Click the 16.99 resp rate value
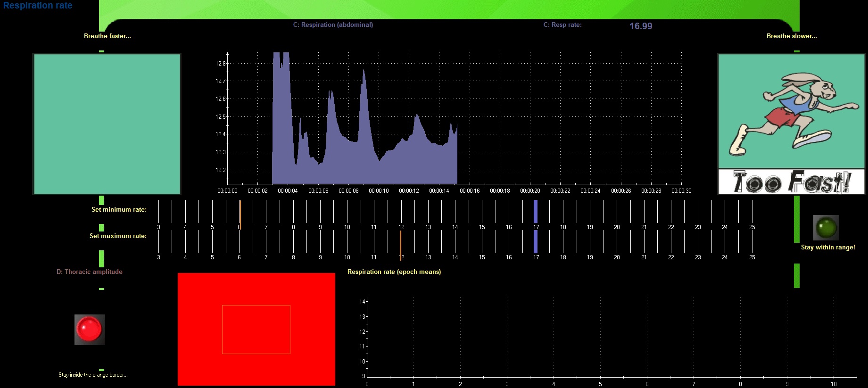Screen dimensions: 868x388 (641, 26)
